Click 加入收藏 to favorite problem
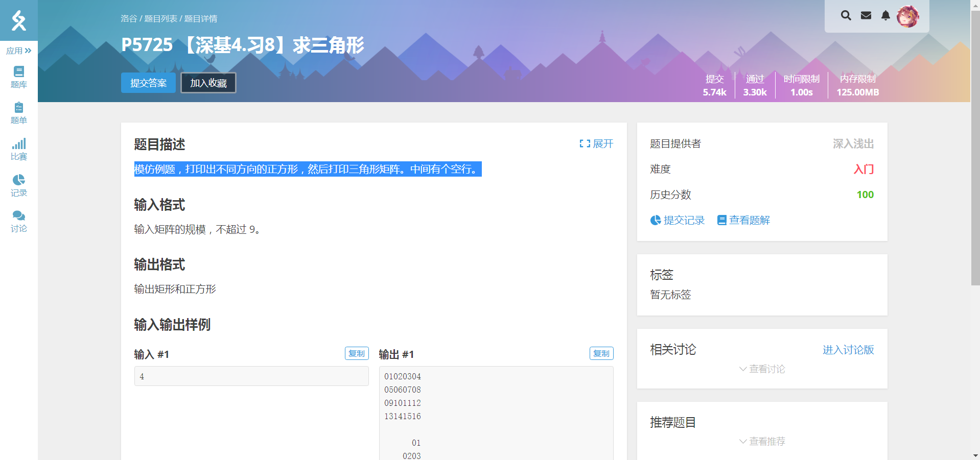The width and height of the screenshot is (980, 460). pos(208,83)
